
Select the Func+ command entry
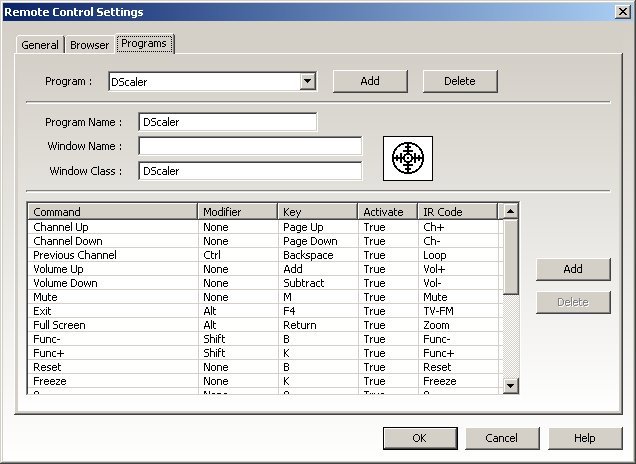(265, 353)
